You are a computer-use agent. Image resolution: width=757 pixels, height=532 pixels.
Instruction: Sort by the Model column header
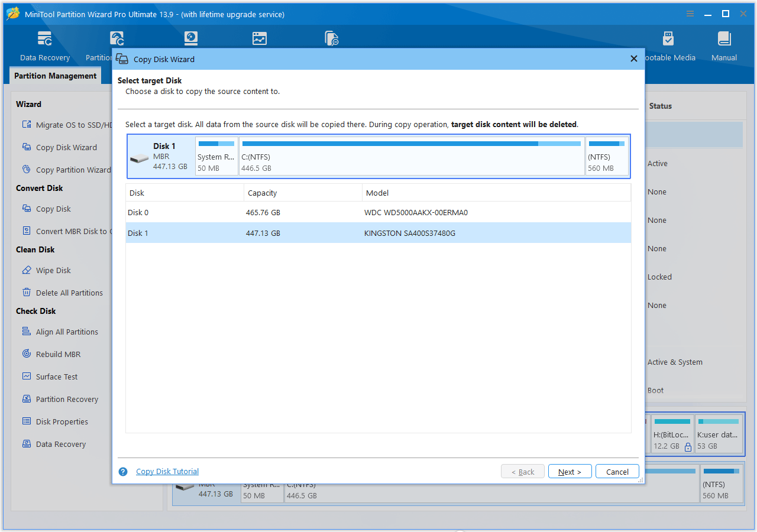click(x=496, y=193)
